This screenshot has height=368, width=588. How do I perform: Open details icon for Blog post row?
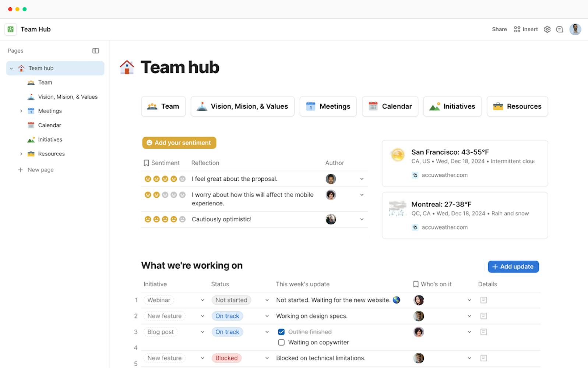click(484, 332)
